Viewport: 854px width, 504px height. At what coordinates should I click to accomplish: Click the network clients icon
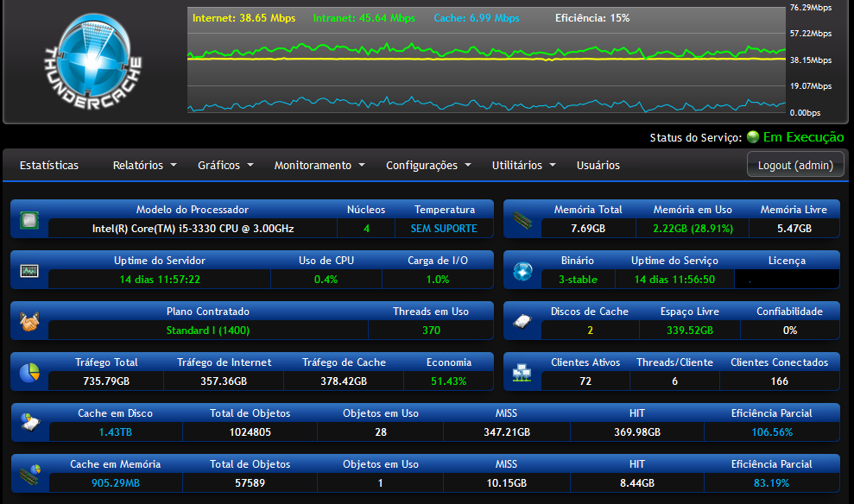522,373
